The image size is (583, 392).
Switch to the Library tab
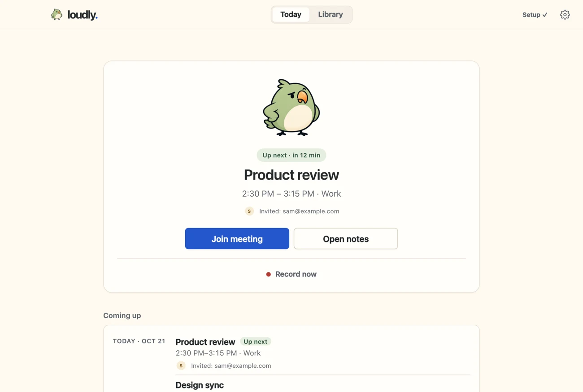pos(331,14)
